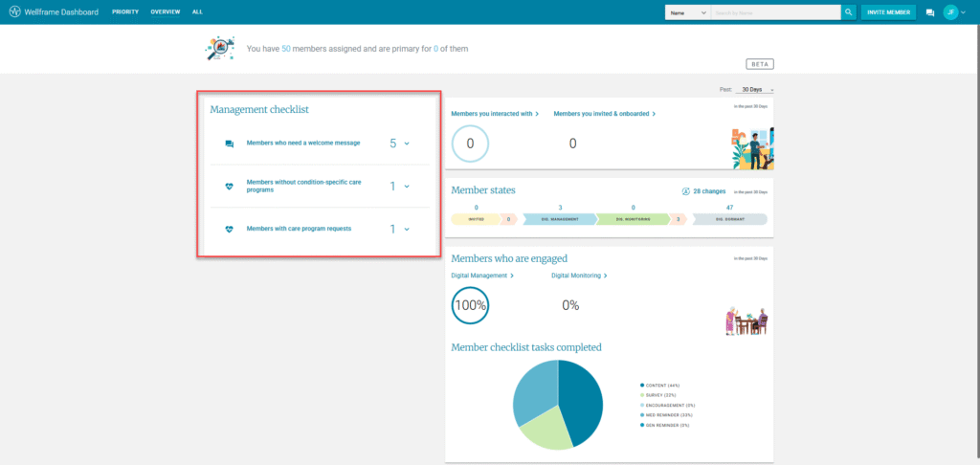The width and height of the screenshot is (980, 465).
Task: Click heart icon for condition-specific care programs
Action: click(229, 187)
